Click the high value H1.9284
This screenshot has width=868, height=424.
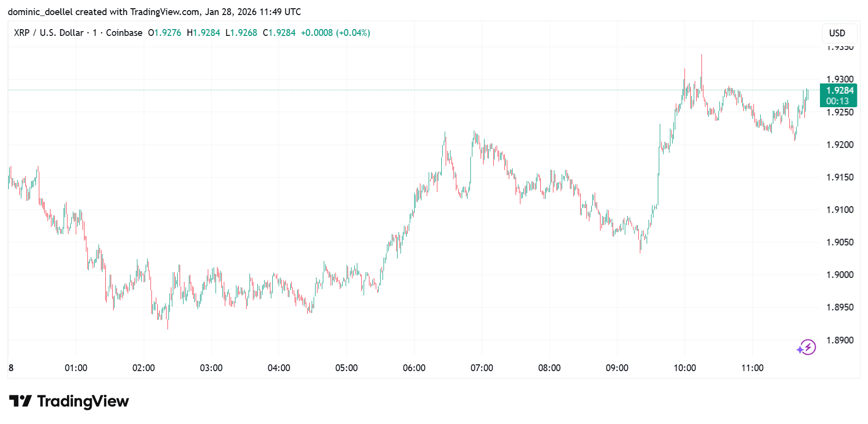(203, 33)
